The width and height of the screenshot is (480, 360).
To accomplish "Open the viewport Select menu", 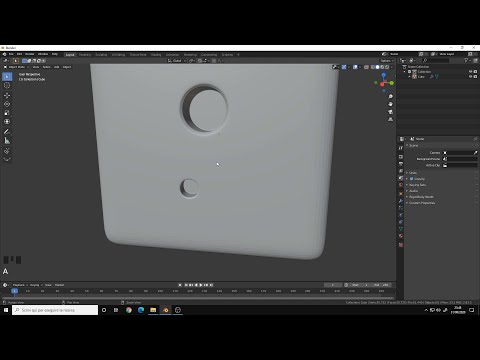I will coord(47,67).
